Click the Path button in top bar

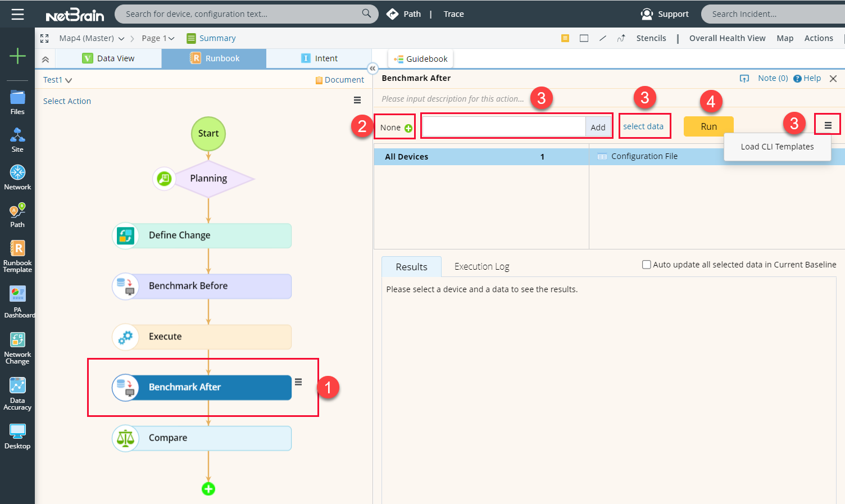[x=404, y=14]
